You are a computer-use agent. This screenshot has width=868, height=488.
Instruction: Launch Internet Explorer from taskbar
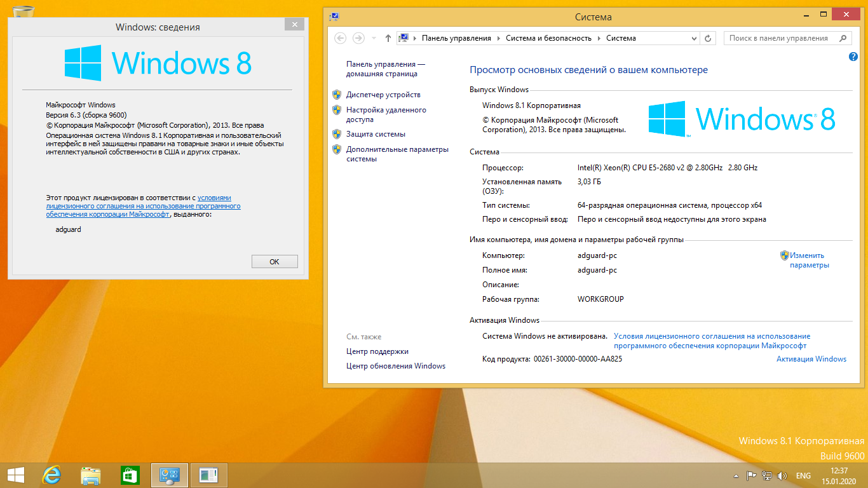coord(51,475)
